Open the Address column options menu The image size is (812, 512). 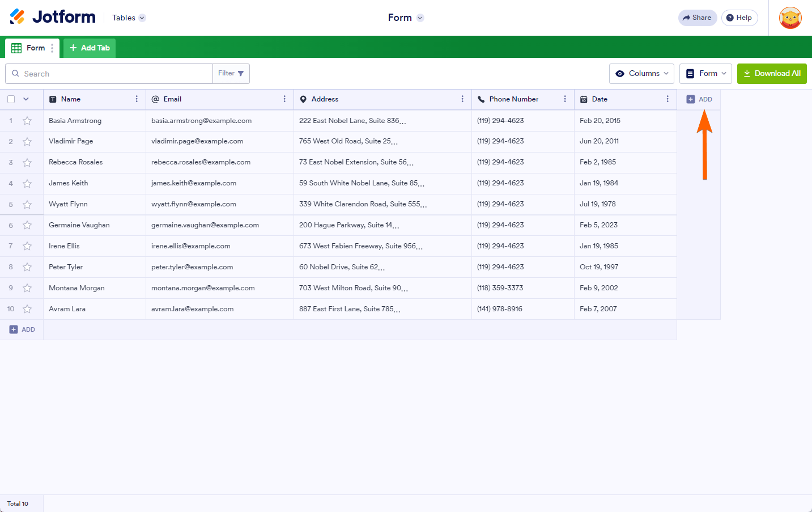tap(462, 99)
